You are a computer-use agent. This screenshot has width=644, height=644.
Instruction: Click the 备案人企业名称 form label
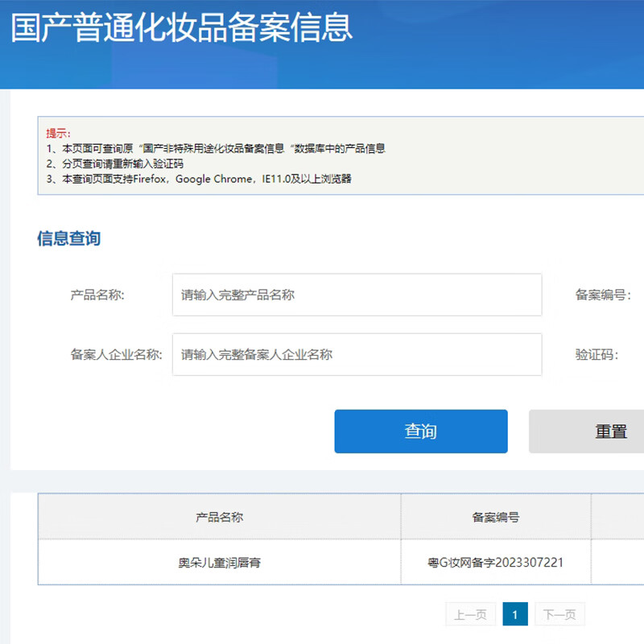[x=117, y=354]
